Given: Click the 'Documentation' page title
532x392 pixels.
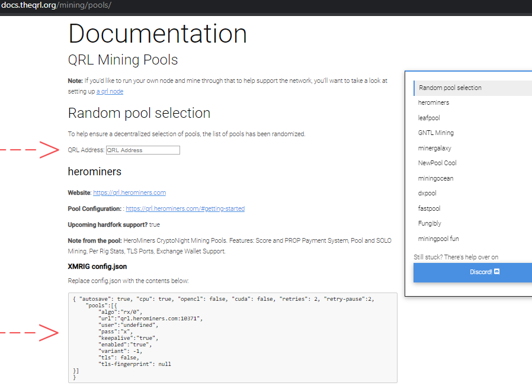Looking at the screenshot, I should pyautogui.click(x=158, y=34).
